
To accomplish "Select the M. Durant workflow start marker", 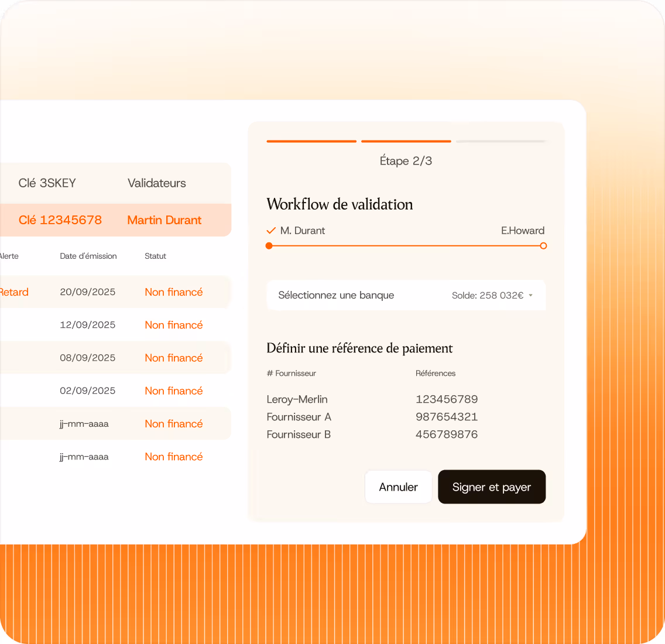I will pyautogui.click(x=269, y=246).
